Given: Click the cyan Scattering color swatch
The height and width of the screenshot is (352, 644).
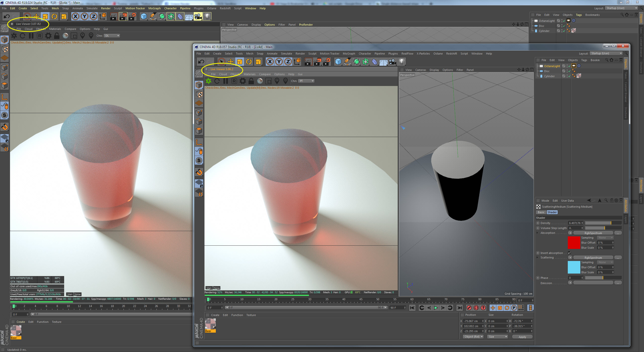Looking at the screenshot, I should (x=574, y=267).
